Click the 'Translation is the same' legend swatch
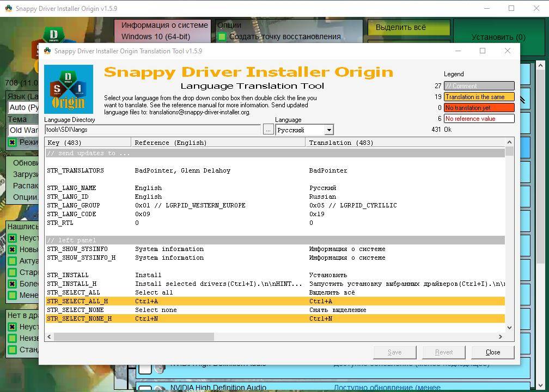Image resolution: width=549 pixels, height=392 pixels. pos(479,96)
